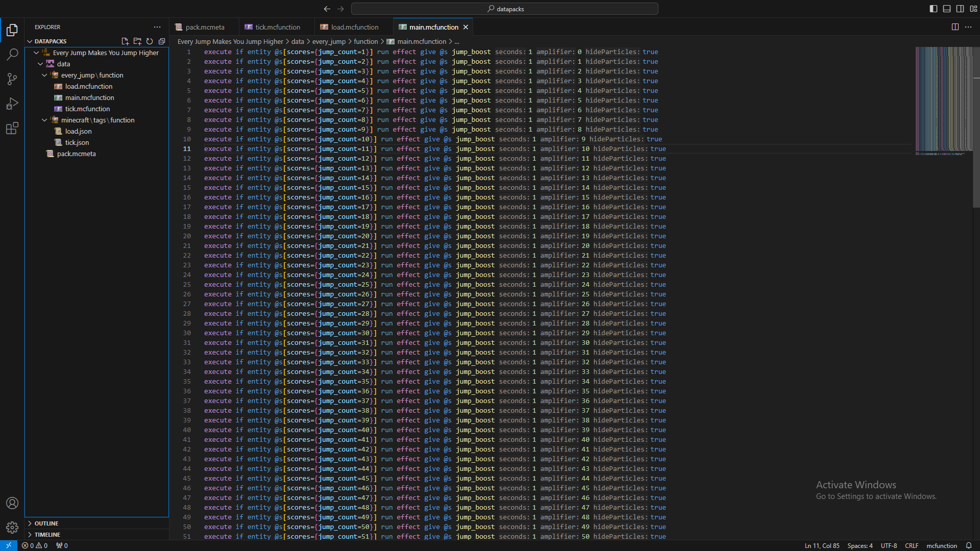Toggle the bottom panel visibility
The image size is (980, 551).
pyautogui.click(x=947, y=9)
